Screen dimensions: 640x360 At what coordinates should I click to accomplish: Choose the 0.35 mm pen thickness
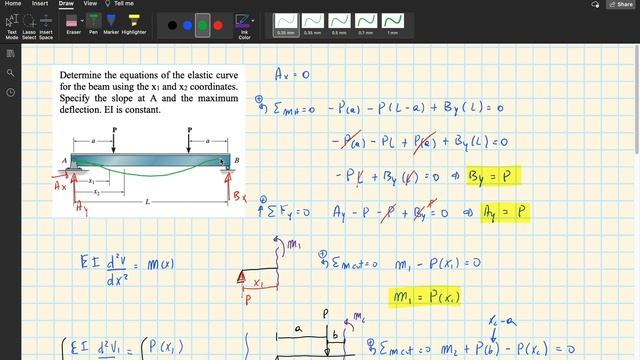[313, 24]
